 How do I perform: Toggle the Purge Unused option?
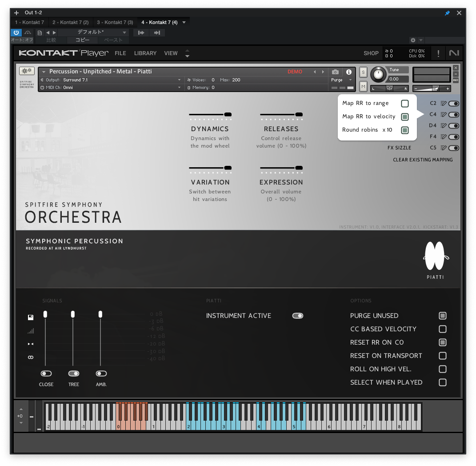443,316
